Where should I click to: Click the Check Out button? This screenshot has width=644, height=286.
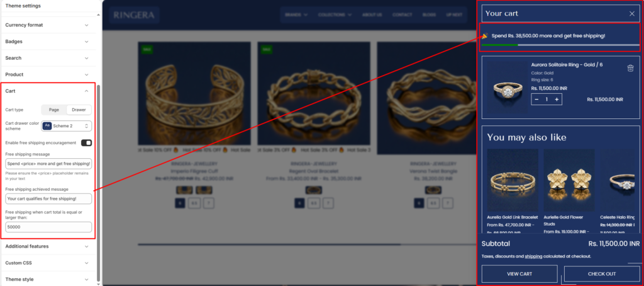(602, 274)
